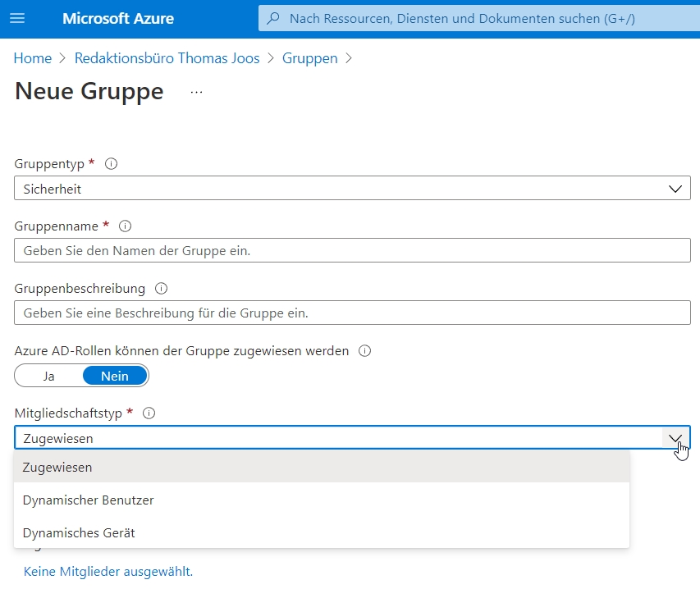Keep Nein selected on the roles toggle
Viewport: 700px width, 589px height.
point(114,375)
